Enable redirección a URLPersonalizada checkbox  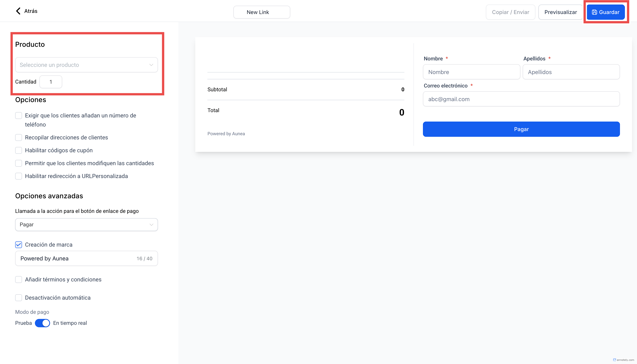(x=19, y=176)
